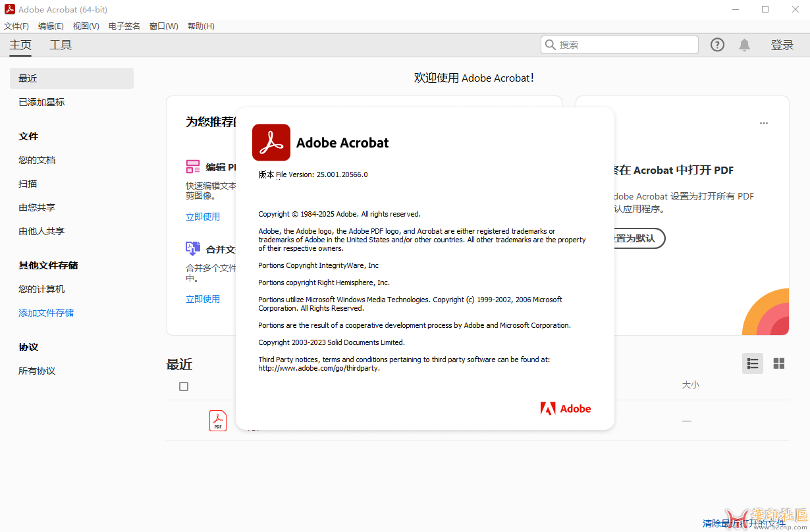This screenshot has height=532, width=810.
Task: Click 添加文件存储 link in sidebar
Action: pos(46,313)
